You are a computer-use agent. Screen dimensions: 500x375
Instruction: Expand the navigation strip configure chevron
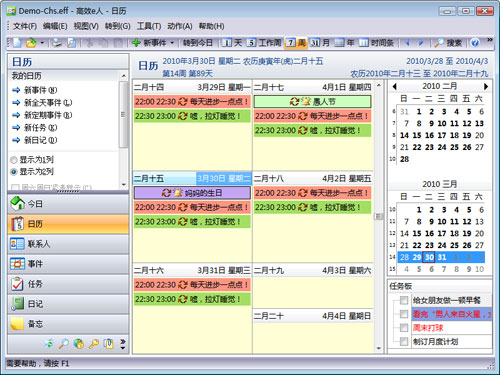pyautogui.click(x=123, y=344)
